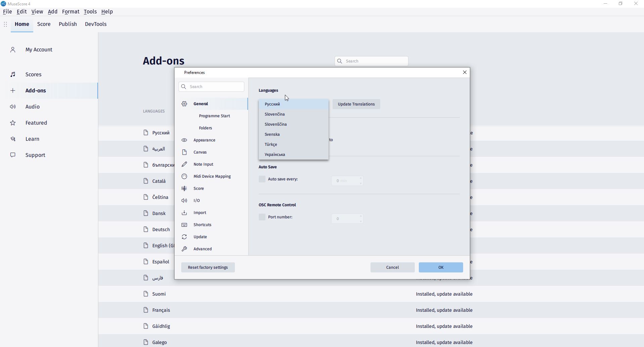Open the Edit menu
The height and width of the screenshot is (347, 644).
coord(22,12)
